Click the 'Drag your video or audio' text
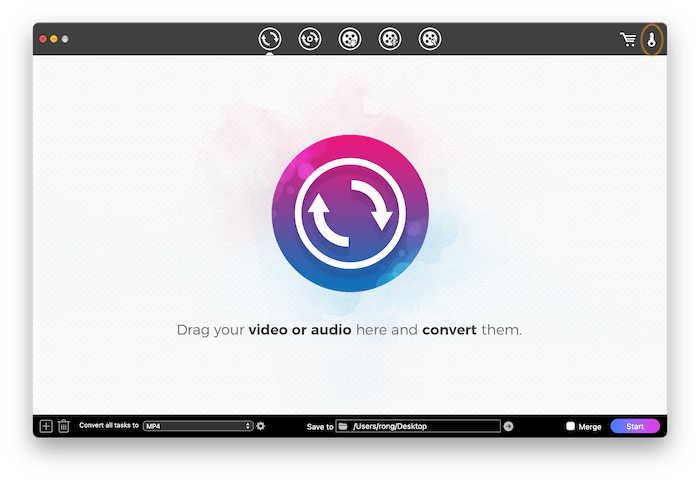Image resolution: width=700 pixels, height=481 pixels. 349,329
